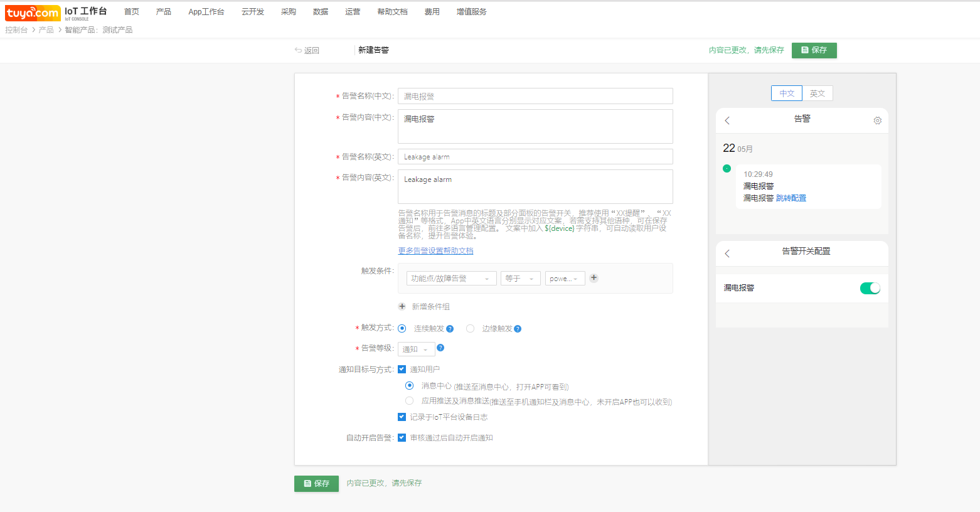This screenshot has width=980, height=512.
Task: Click the 返回 link
Action: pyautogui.click(x=312, y=50)
